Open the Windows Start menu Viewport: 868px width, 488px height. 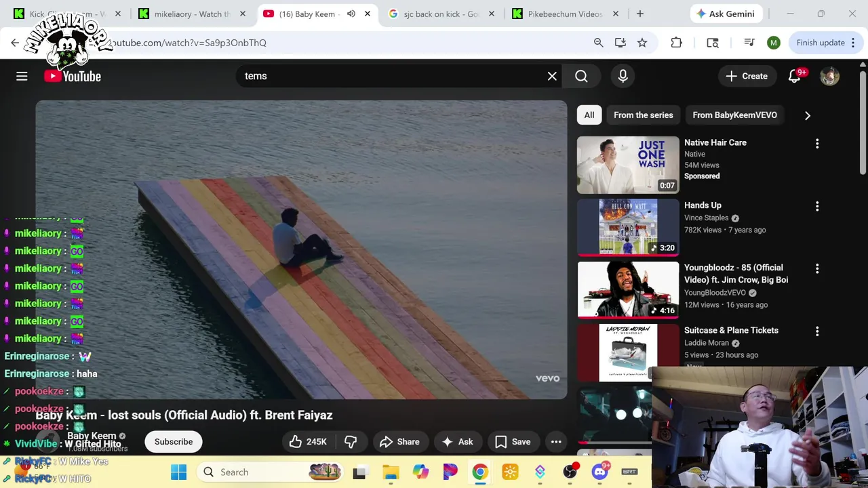click(179, 472)
